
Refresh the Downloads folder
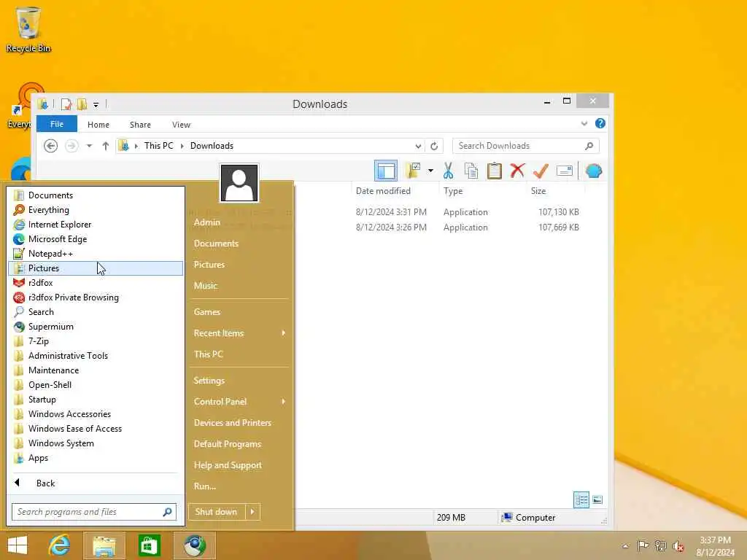433,146
